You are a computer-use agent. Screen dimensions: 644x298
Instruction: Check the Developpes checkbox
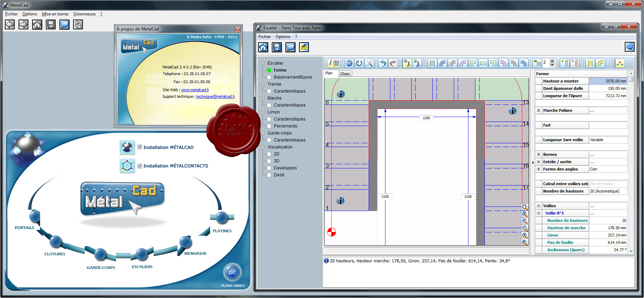[x=269, y=168]
